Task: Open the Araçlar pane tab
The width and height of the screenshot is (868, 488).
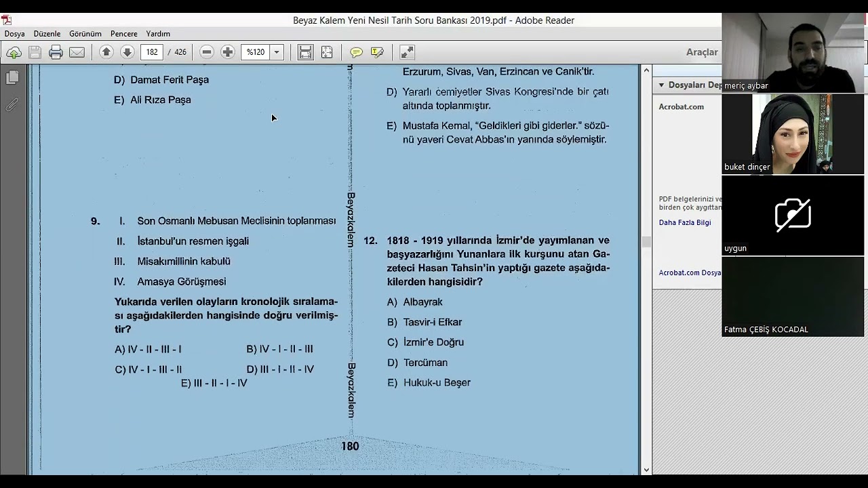Action: pyautogui.click(x=702, y=52)
